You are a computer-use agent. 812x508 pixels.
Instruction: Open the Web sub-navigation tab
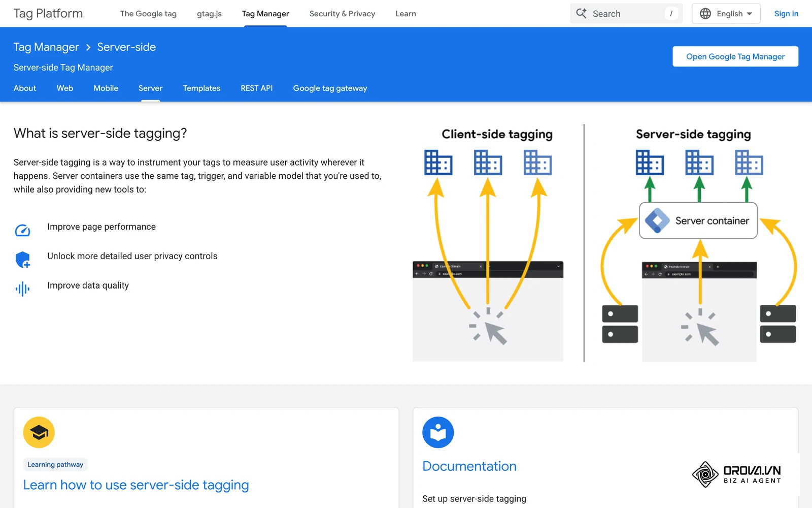click(x=65, y=88)
